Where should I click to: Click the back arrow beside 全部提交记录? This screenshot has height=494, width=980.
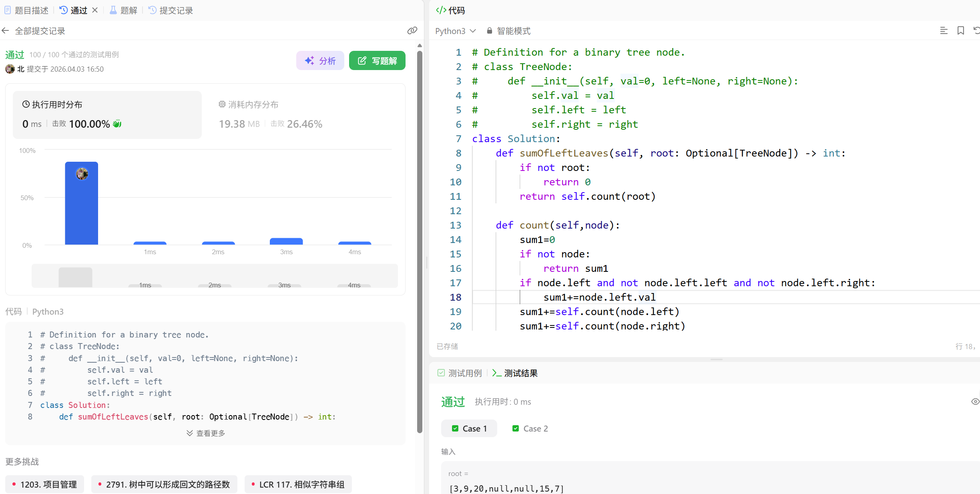pos(6,31)
